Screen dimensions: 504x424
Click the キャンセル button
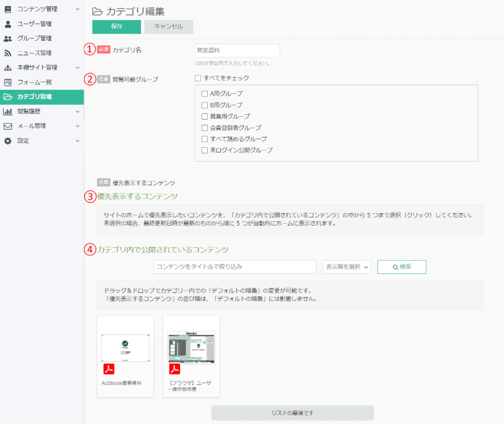pyautogui.click(x=169, y=27)
